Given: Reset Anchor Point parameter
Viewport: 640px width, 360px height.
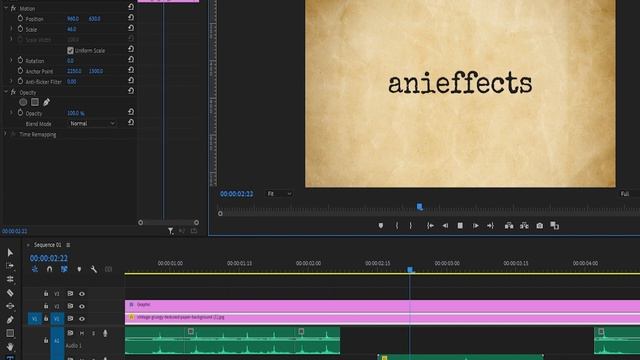Looking at the screenshot, I should pos(131,71).
